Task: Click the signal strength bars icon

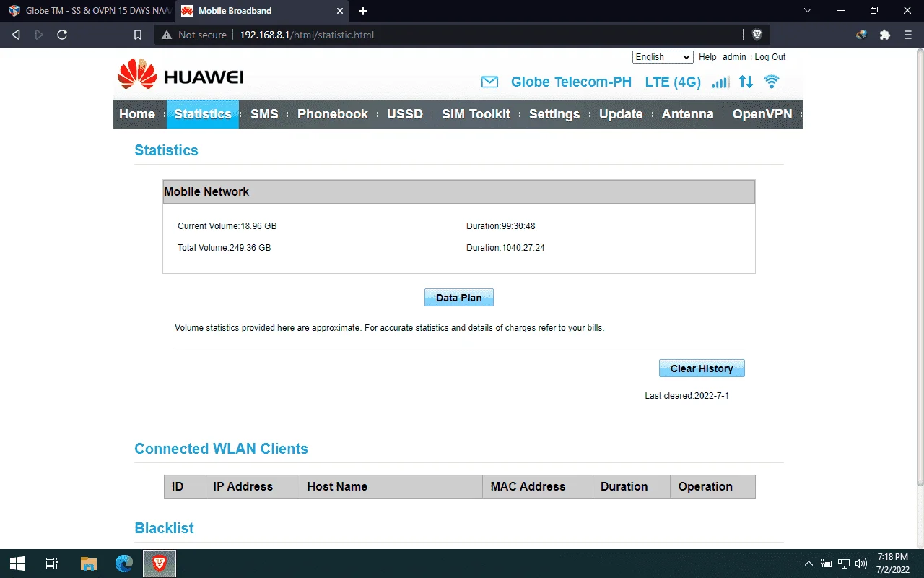Action: click(x=720, y=82)
